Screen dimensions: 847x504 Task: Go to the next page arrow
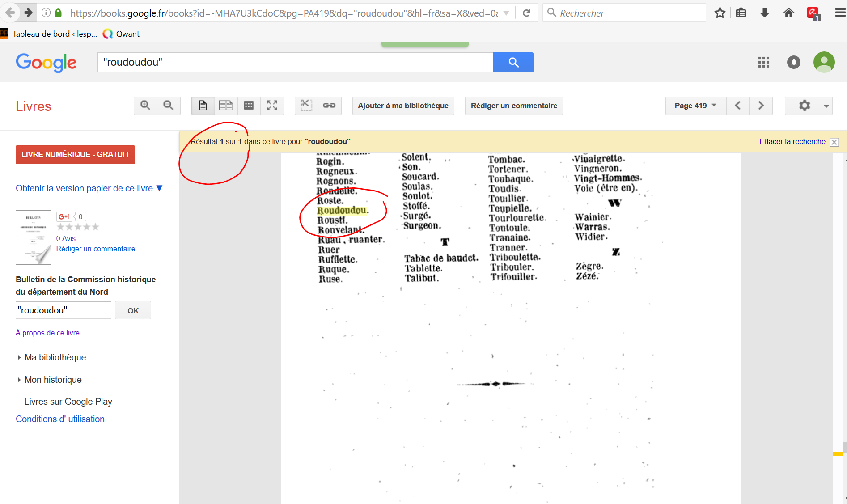(761, 106)
